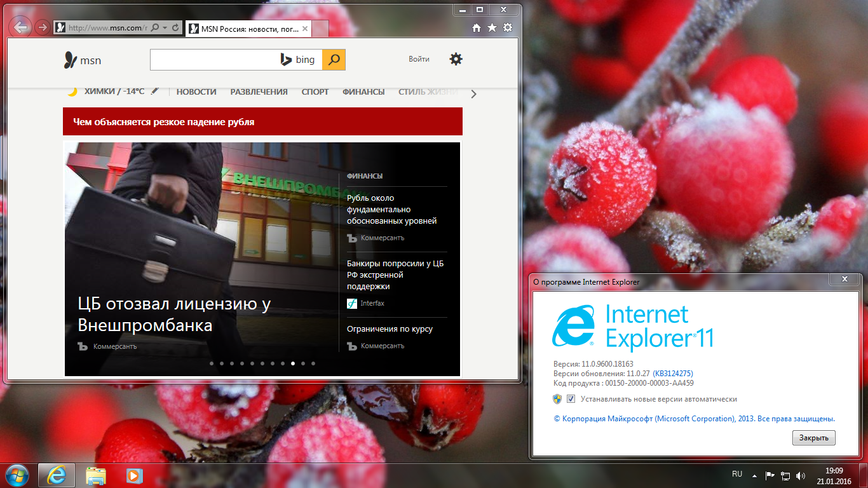Open the volume speaker tray icon

click(801, 475)
